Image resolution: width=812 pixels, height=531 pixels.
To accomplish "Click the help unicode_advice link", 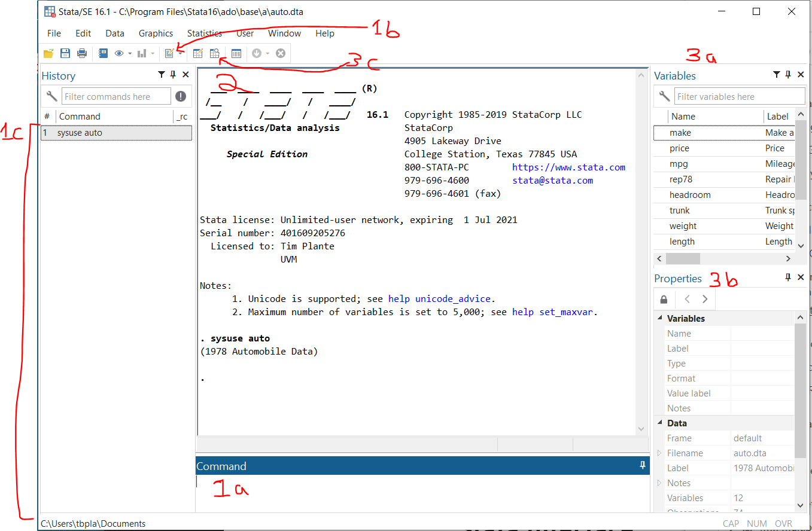I will (441, 299).
